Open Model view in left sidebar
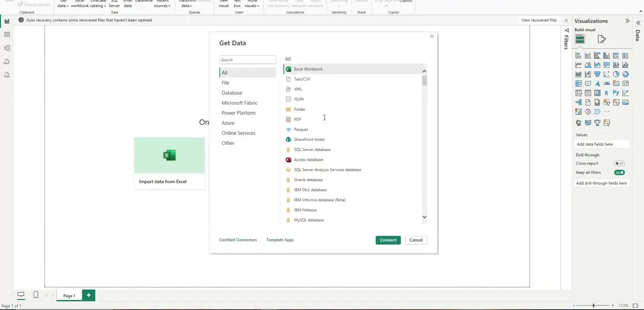Viewport: 644px width, 310px height. [7, 48]
